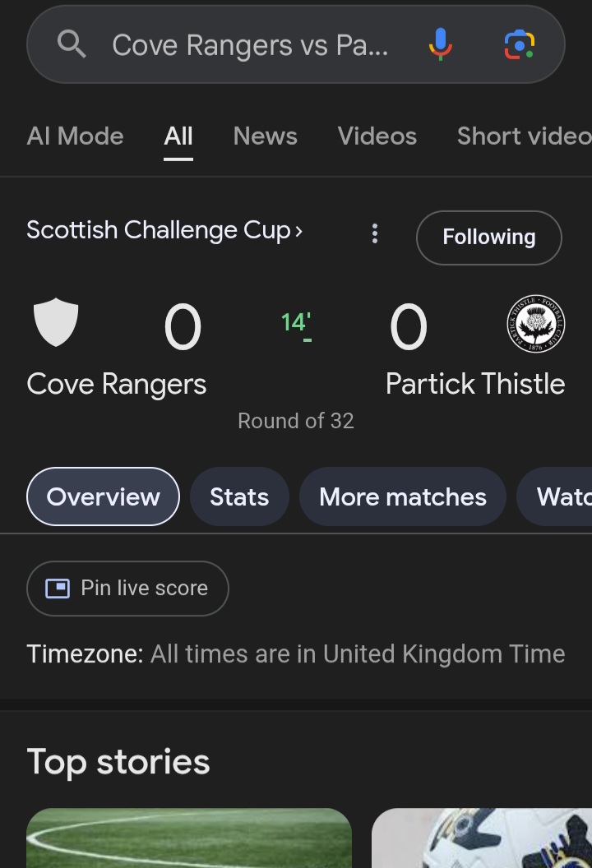Switch to AI Mode tab
Screen dimensions: 592x868
[x=75, y=136]
